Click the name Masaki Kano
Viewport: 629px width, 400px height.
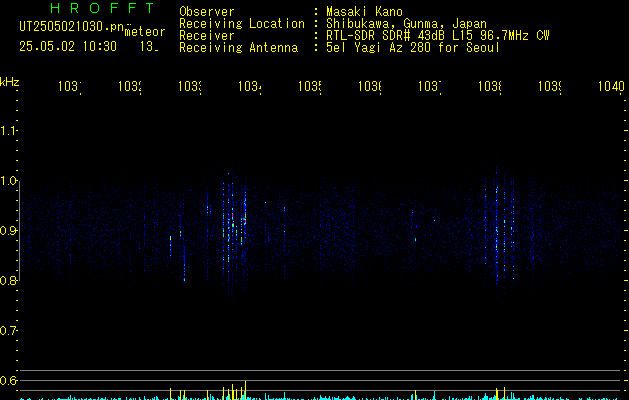point(364,11)
